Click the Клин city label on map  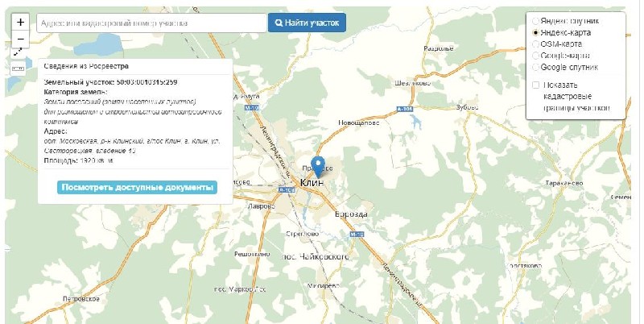pyautogui.click(x=311, y=184)
